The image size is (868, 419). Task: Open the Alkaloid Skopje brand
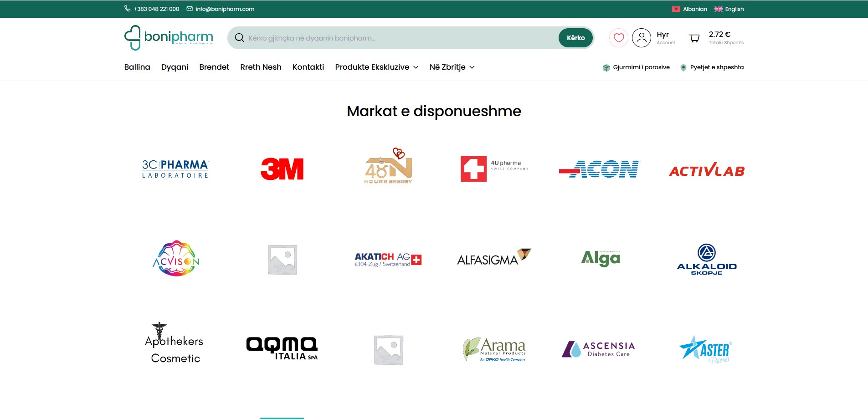(x=707, y=259)
